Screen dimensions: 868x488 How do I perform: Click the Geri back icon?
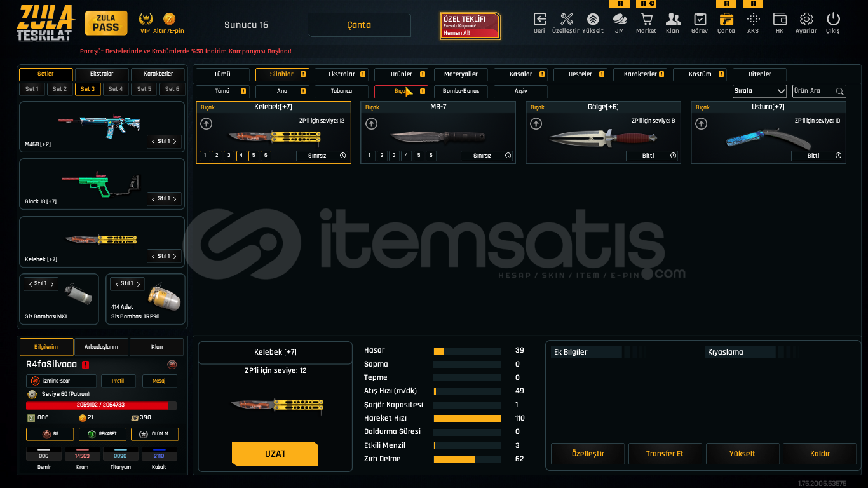539,19
